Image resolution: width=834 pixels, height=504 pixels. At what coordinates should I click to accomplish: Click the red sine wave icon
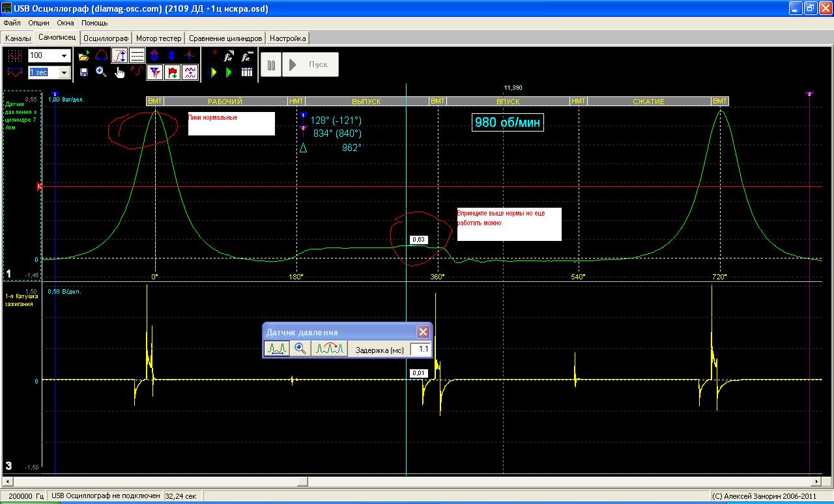137,72
